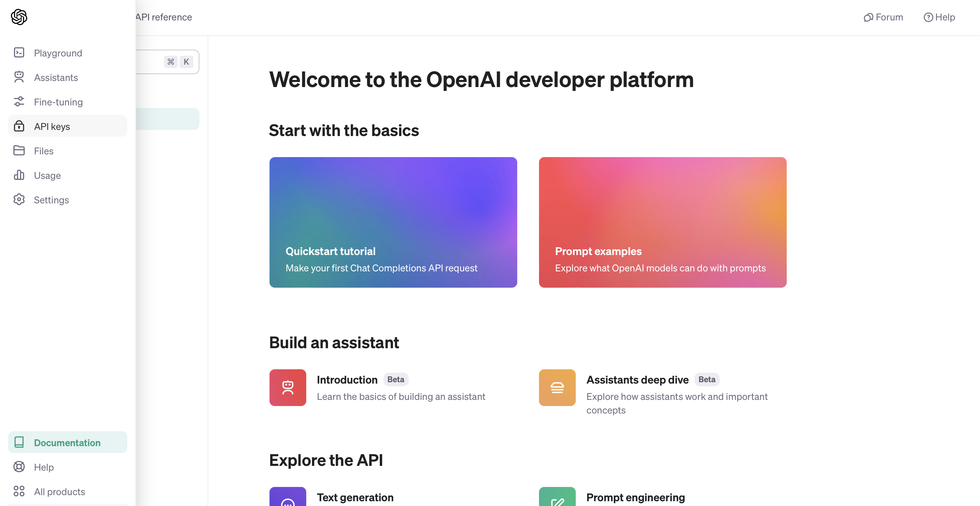Go to the Forum
980x506 pixels.
pyautogui.click(x=883, y=17)
